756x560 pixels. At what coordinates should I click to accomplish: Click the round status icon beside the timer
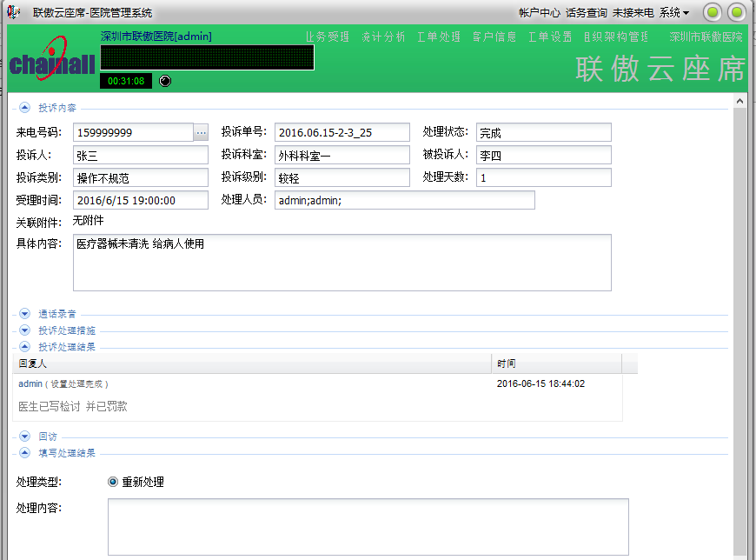(x=166, y=81)
